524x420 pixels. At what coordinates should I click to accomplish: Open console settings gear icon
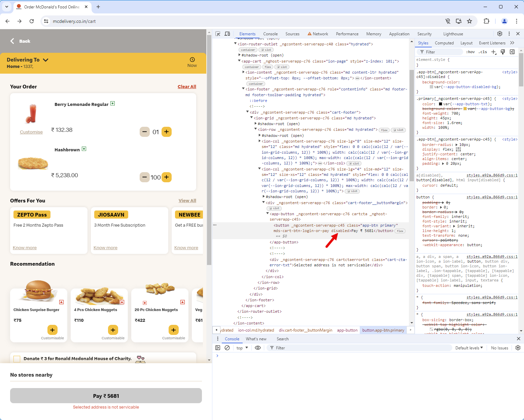pyautogui.click(x=518, y=348)
